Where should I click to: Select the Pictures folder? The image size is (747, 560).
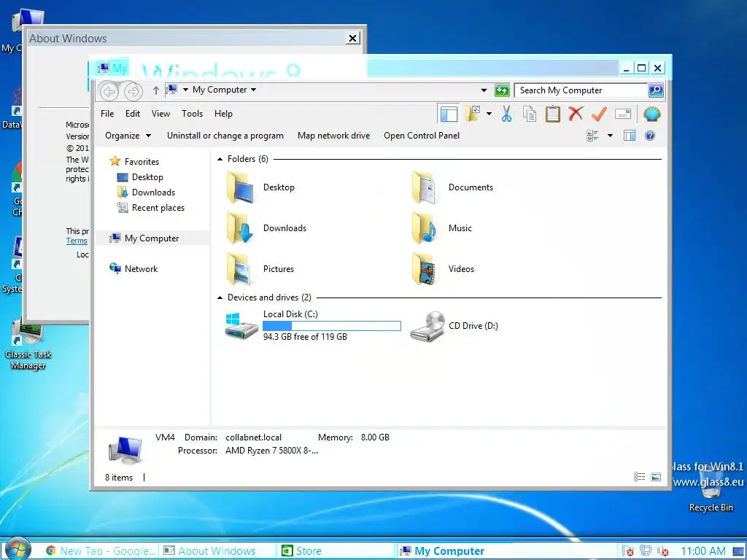260,269
